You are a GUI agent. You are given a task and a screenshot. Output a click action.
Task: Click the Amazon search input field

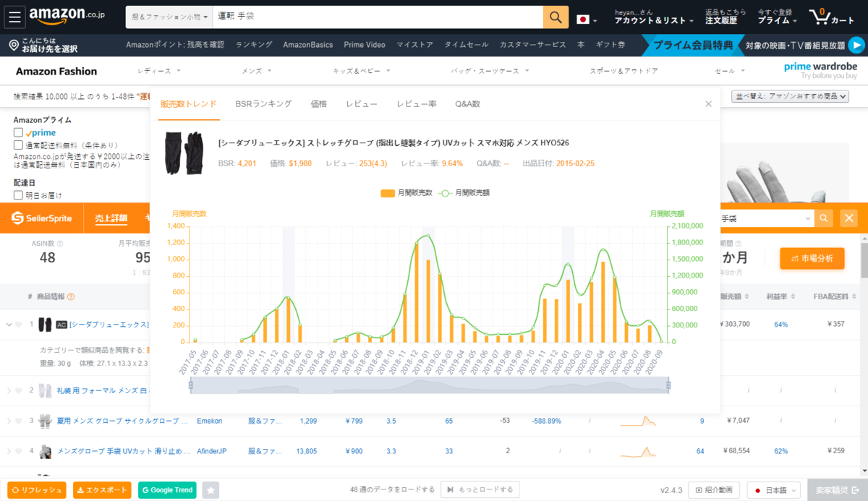(x=378, y=17)
